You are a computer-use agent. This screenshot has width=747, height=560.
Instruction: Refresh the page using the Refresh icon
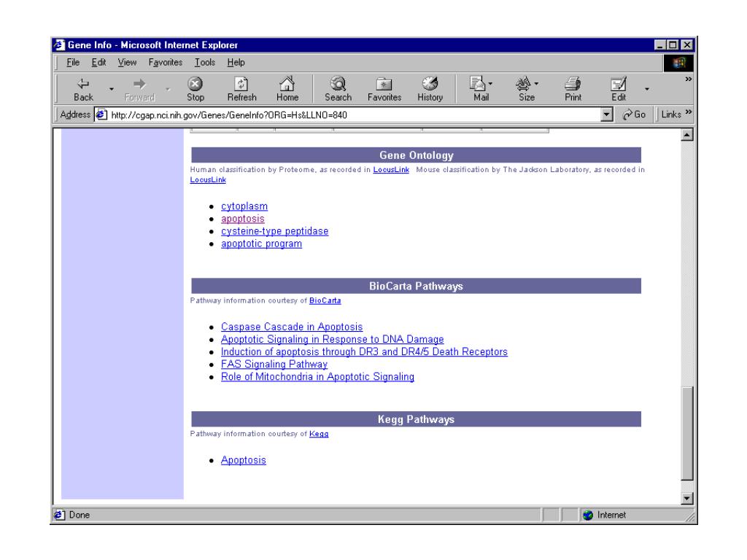pyautogui.click(x=241, y=84)
